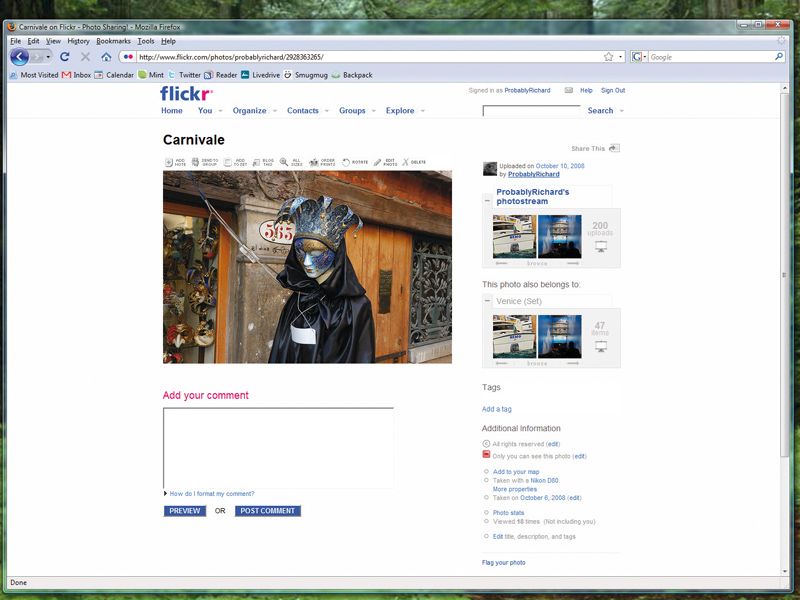This screenshot has width=800, height=600.
Task: Open the Organize menu dropdown arrow
Action: point(274,111)
